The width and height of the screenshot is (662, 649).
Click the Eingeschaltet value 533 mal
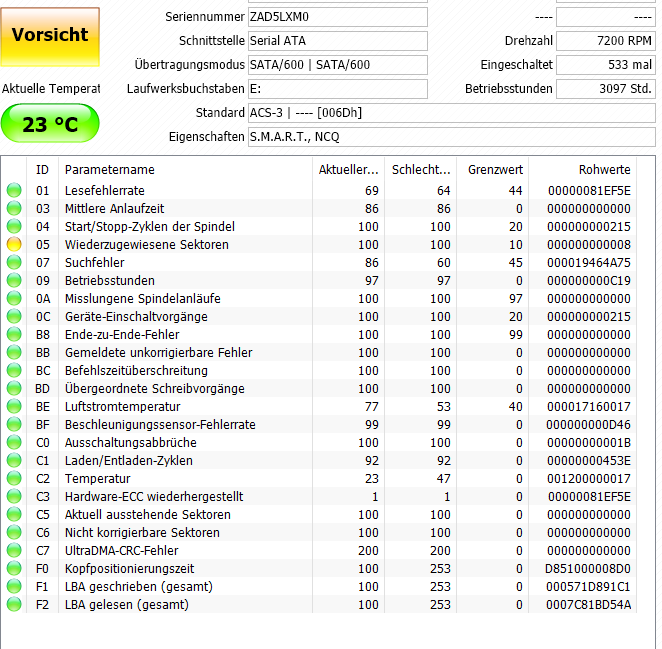pos(606,65)
